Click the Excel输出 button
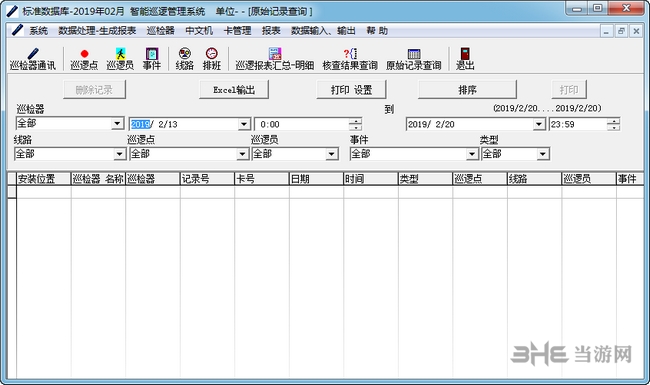Screen dimensions: 650x385 tap(234, 90)
